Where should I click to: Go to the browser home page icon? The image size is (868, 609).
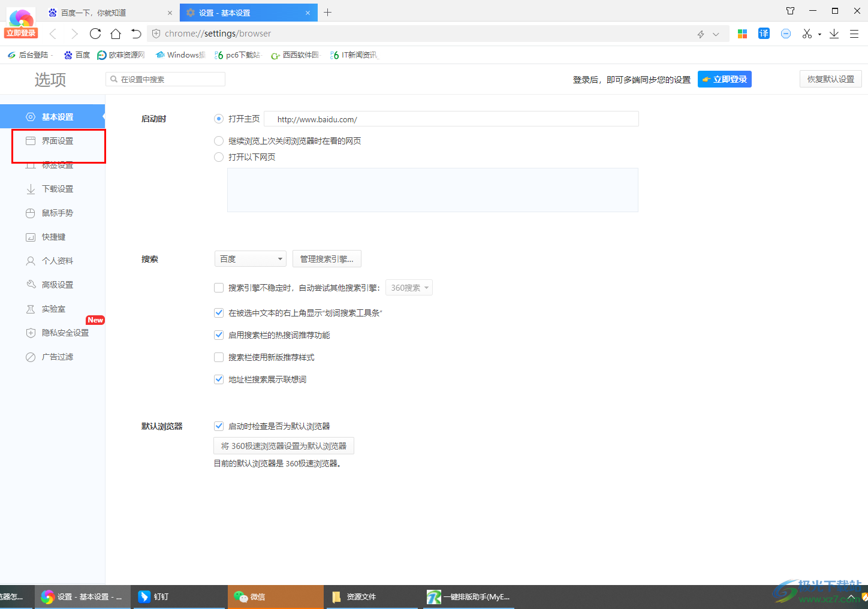(x=116, y=34)
